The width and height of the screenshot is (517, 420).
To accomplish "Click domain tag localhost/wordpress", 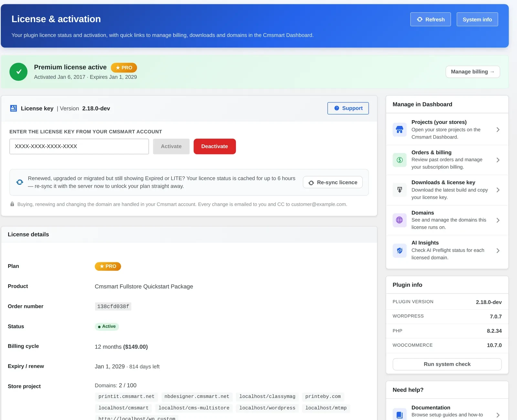I will [267, 408].
